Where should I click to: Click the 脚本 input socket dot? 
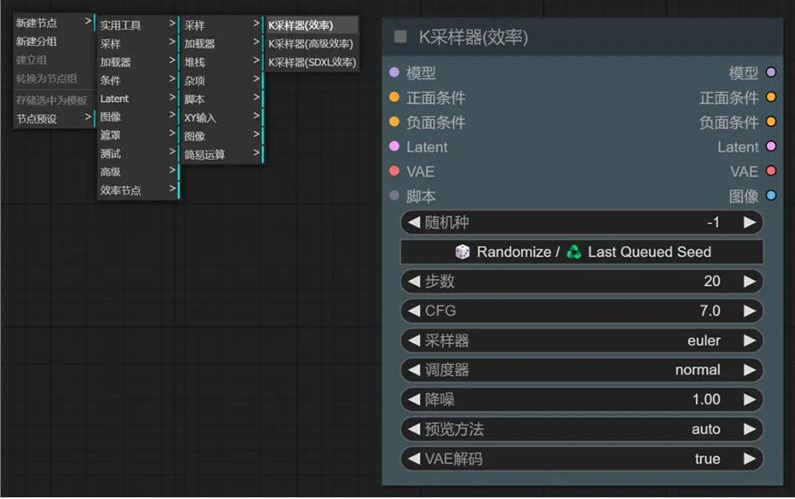(x=394, y=196)
